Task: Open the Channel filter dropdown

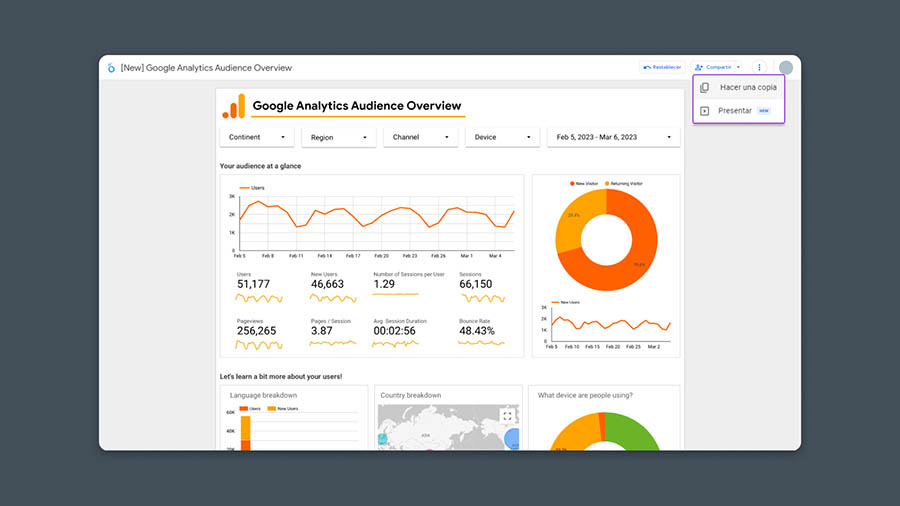Action: (420, 137)
